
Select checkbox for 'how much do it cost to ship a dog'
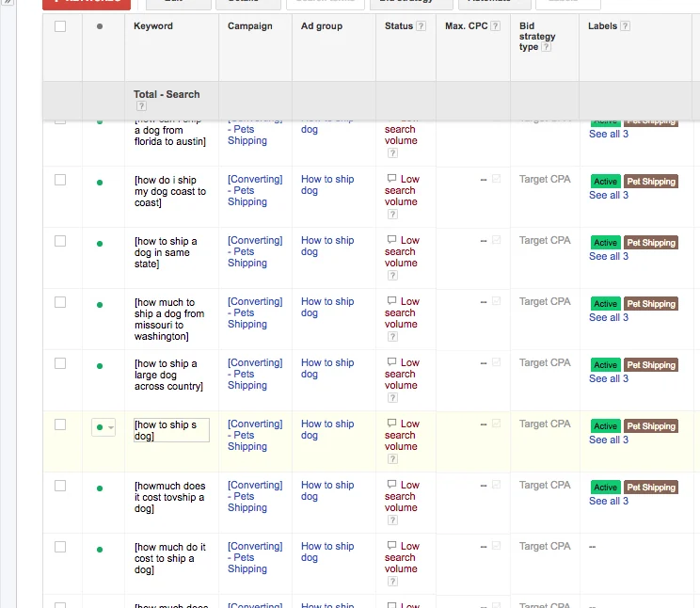pos(60,547)
